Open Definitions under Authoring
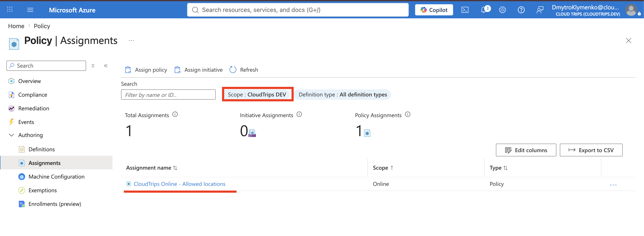 tap(42, 149)
